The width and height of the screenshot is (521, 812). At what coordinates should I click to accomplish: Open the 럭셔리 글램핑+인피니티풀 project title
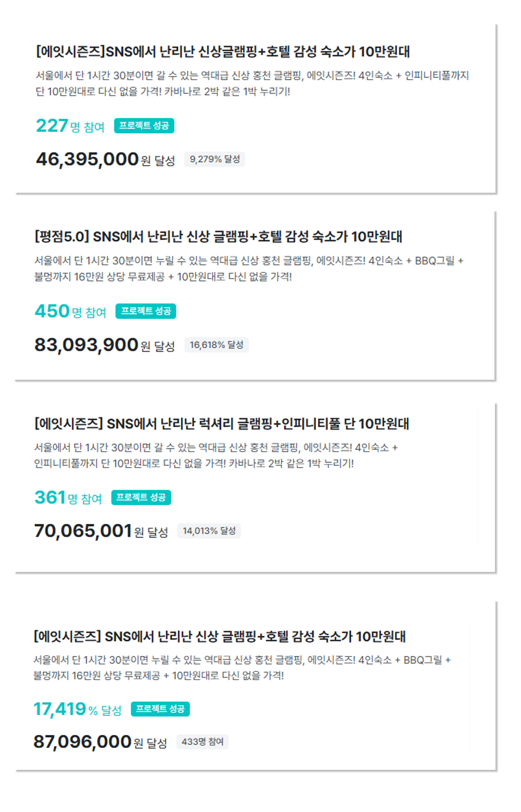[221, 423]
